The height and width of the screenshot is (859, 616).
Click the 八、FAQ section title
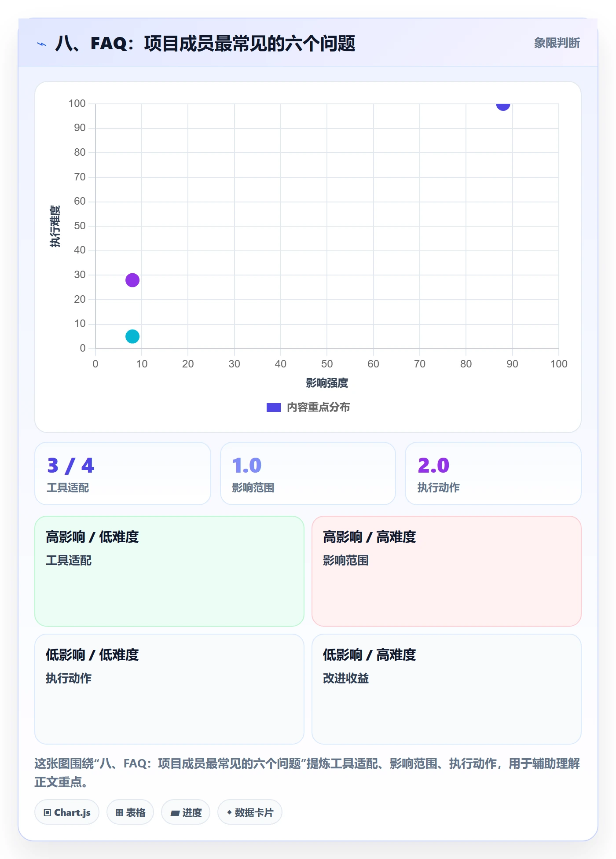tap(205, 44)
